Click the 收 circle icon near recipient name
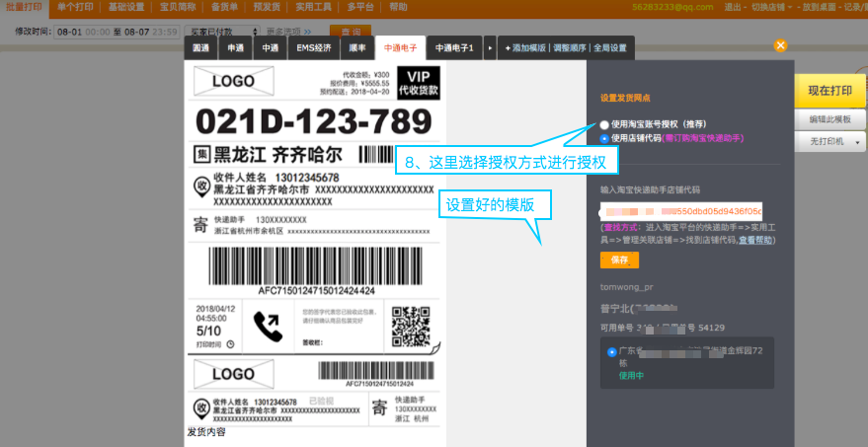868x447 pixels. (x=200, y=186)
